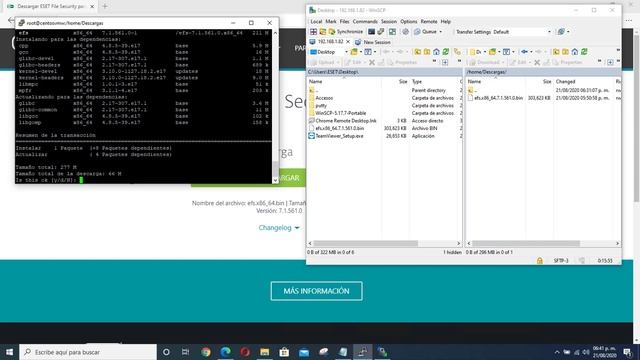The width and height of the screenshot is (640, 360).
Task: Open WinSCP preferences gear icon
Action: click(405, 31)
